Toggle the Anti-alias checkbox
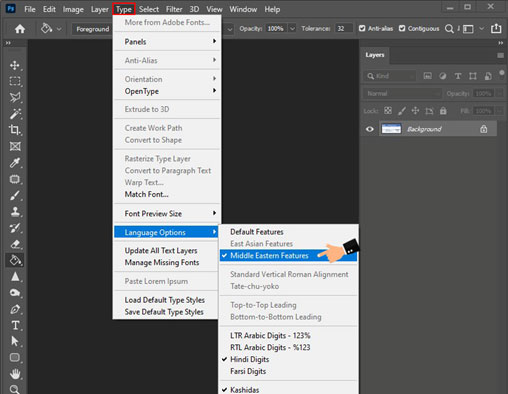Image resolution: width=508 pixels, height=394 pixels. pos(362,29)
